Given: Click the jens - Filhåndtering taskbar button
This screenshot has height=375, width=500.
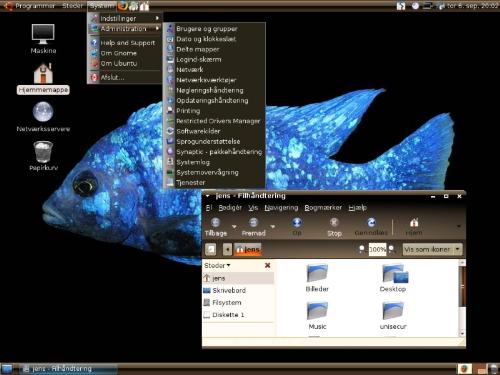Looking at the screenshot, I should (69, 369).
